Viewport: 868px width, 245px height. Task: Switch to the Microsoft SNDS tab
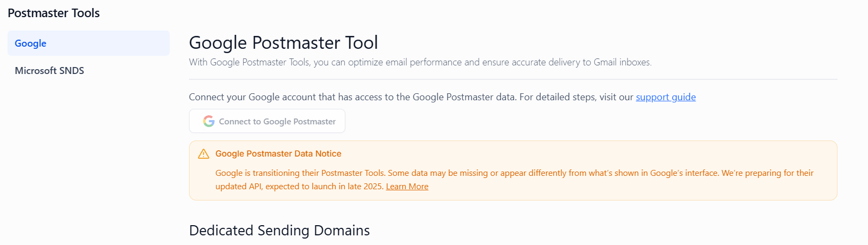(x=49, y=71)
